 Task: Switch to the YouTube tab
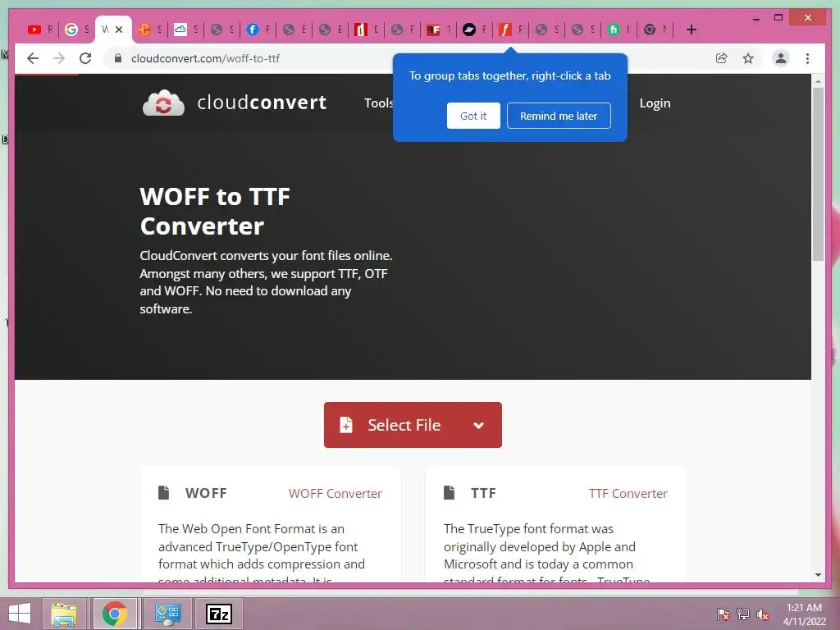point(39,30)
